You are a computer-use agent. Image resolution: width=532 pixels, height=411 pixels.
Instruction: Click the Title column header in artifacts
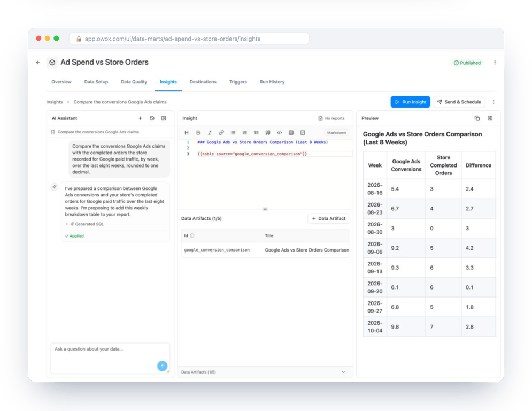269,235
